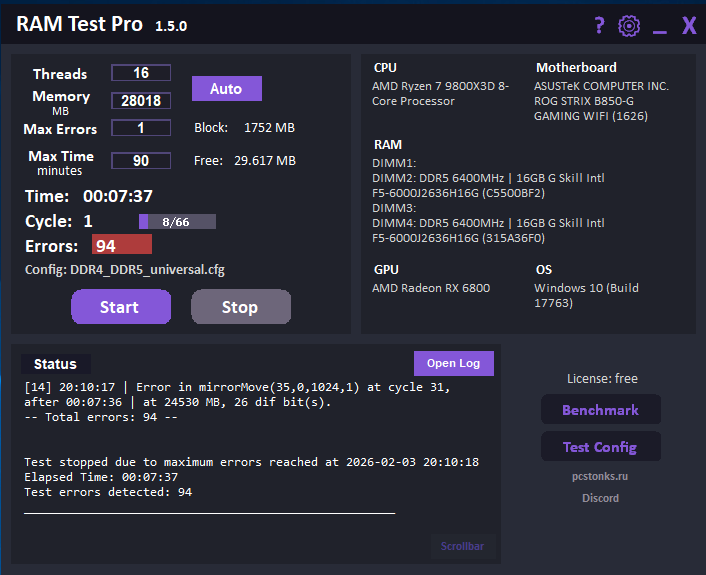706x575 pixels.
Task: Click the DIMM2 DDR5 6400MHz entry
Action: (488, 186)
